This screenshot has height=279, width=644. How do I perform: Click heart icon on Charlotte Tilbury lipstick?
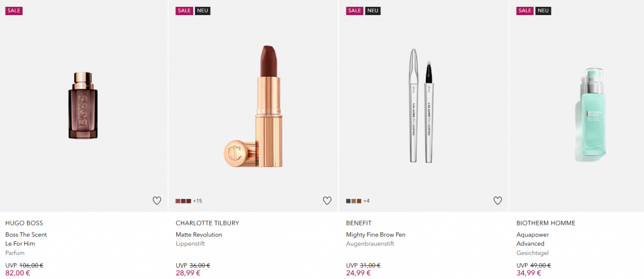pos(327,201)
